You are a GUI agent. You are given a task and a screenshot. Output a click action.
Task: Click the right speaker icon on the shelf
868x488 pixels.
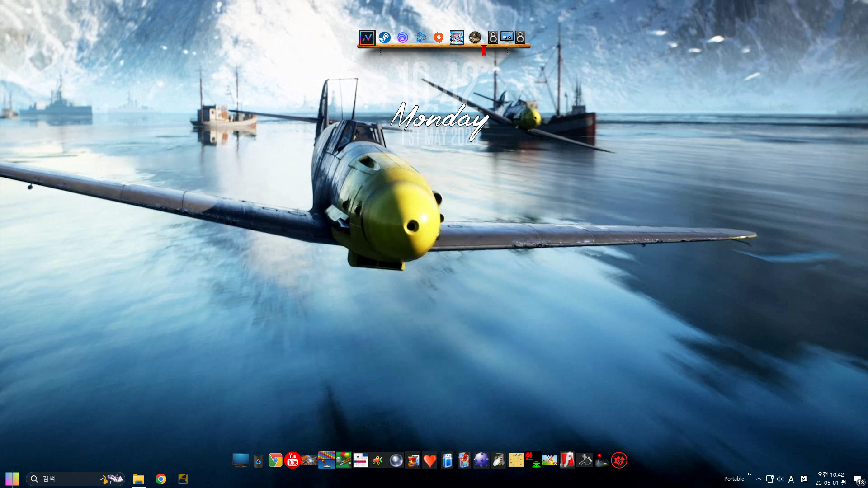tap(520, 38)
